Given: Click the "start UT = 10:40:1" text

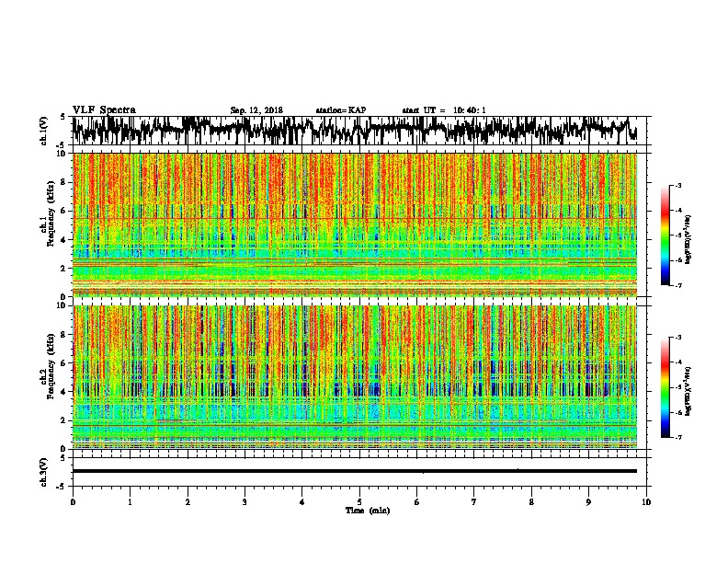Looking at the screenshot, I should [444, 110].
